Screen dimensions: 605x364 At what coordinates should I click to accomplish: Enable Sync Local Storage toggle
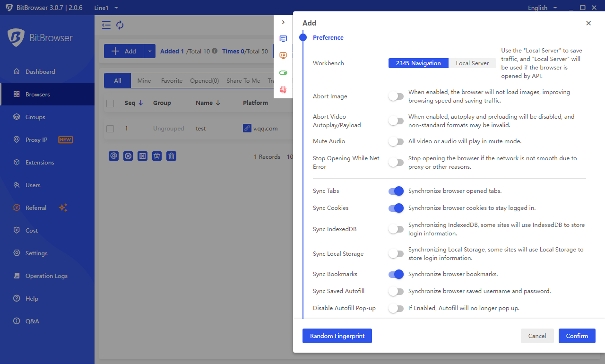396,254
